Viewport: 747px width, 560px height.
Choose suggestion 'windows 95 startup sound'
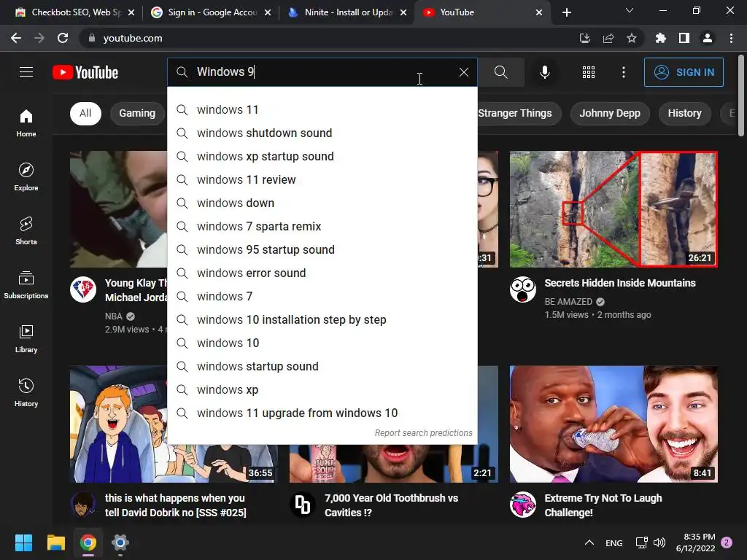(322, 249)
